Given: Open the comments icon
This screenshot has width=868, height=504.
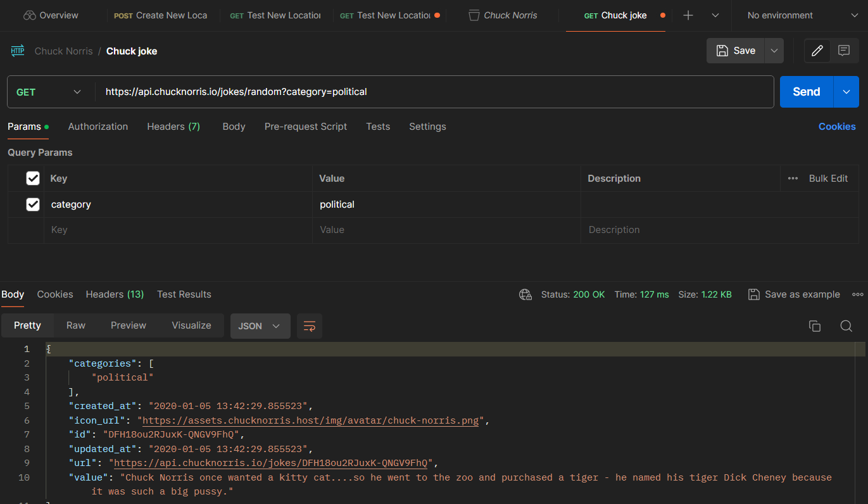Looking at the screenshot, I should [x=843, y=51].
